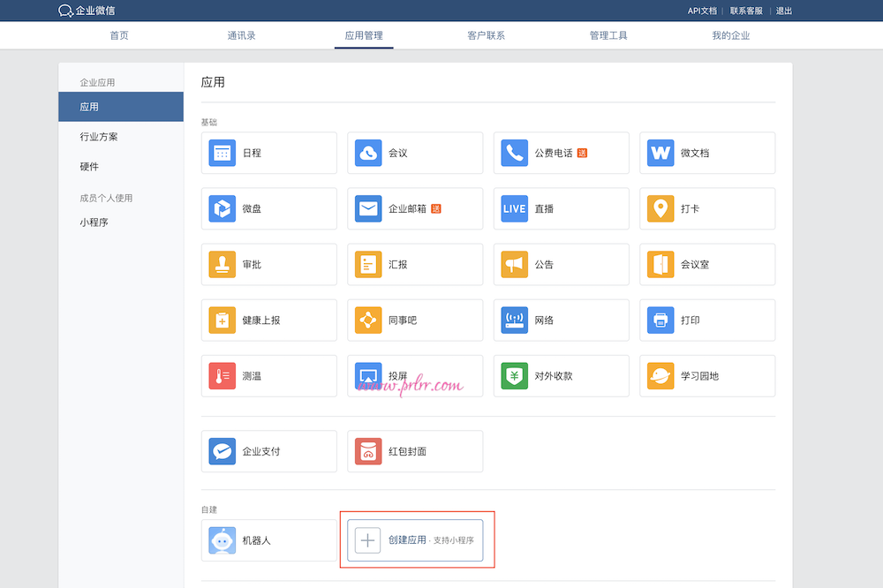
Task: Switch to the 通讯录 tab
Action: point(241,35)
